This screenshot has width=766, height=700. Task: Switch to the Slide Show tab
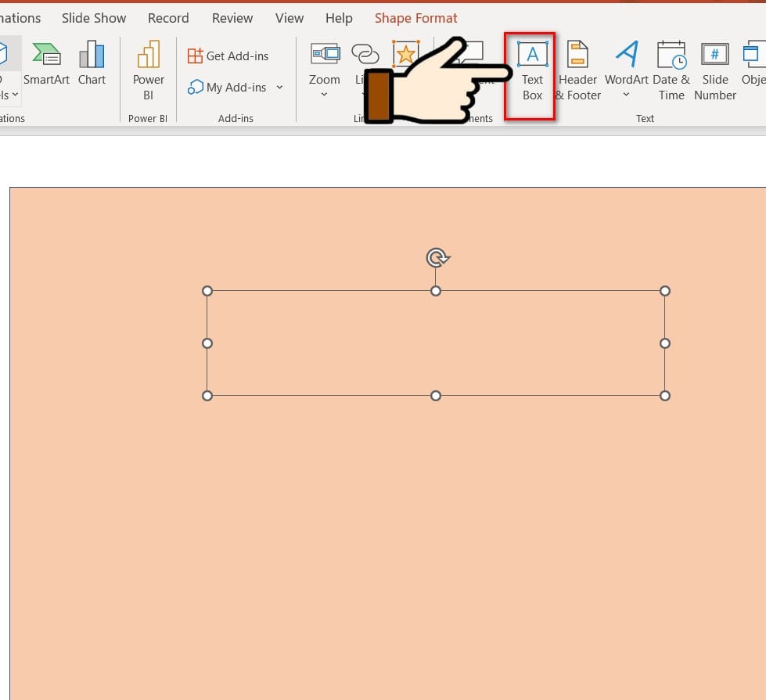click(94, 18)
